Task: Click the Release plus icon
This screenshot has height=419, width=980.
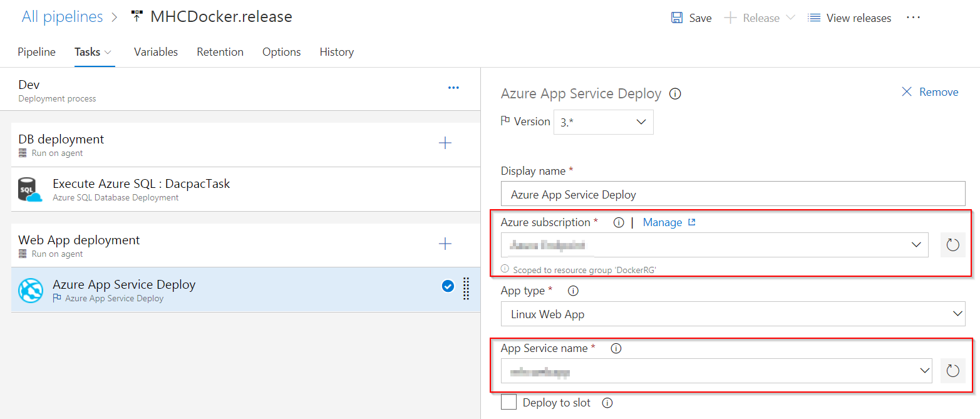Action: 730,18
